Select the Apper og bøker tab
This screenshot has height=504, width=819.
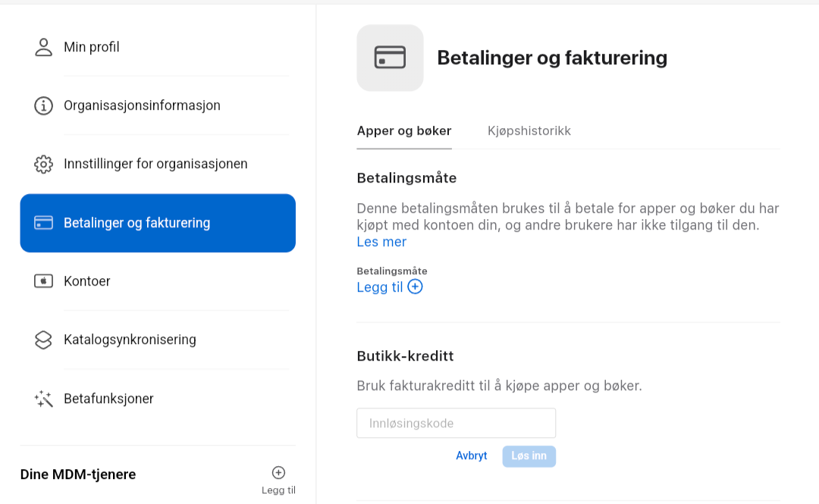(x=404, y=130)
